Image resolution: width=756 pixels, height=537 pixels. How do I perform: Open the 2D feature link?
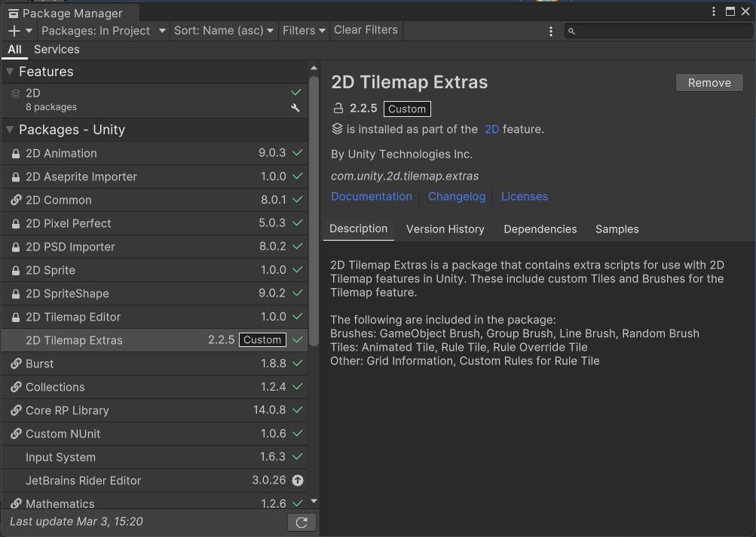[491, 129]
